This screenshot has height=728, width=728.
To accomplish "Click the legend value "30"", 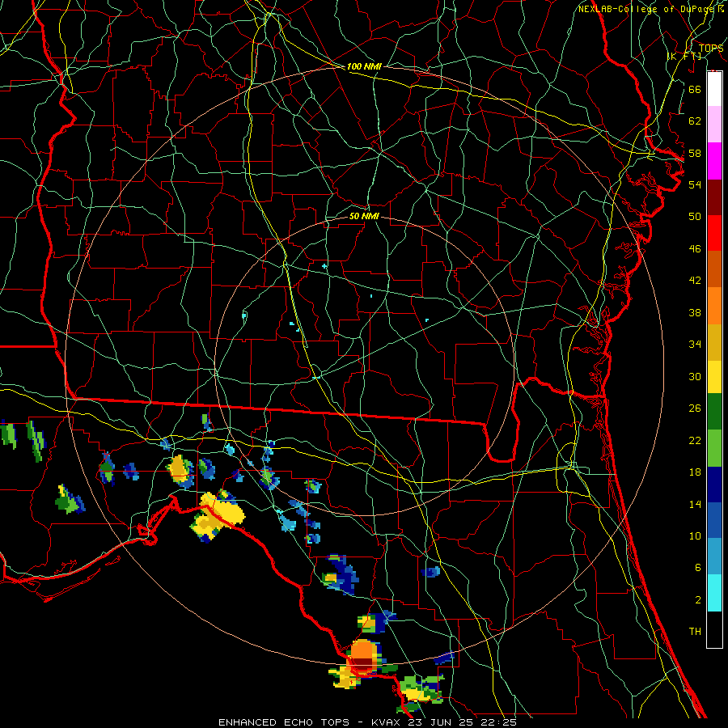I will 695,376.
